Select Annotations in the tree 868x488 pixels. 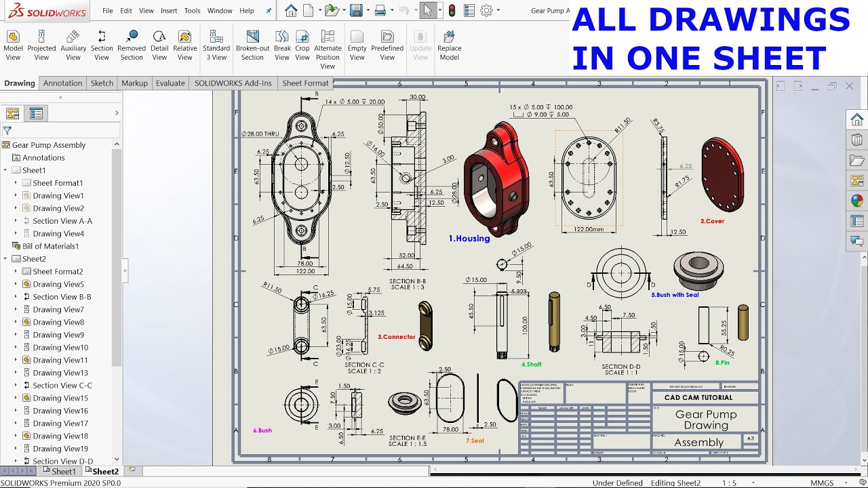click(x=43, y=157)
